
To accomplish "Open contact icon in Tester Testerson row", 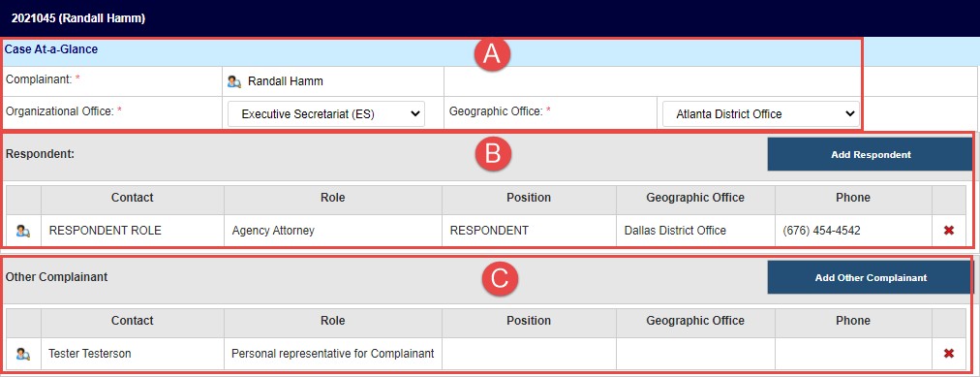I will (x=23, y=354).
